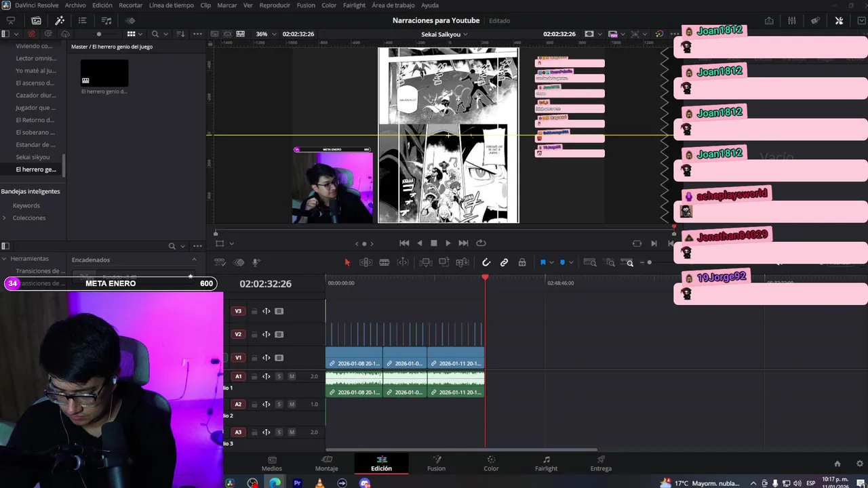Disable video track V2 filmstrip toggle

click(x=279, y=334)
